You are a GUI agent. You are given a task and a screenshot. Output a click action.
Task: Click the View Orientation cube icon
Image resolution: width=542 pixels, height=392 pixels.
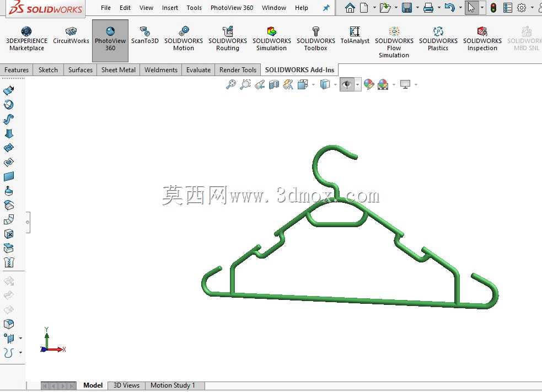(303, 84)
